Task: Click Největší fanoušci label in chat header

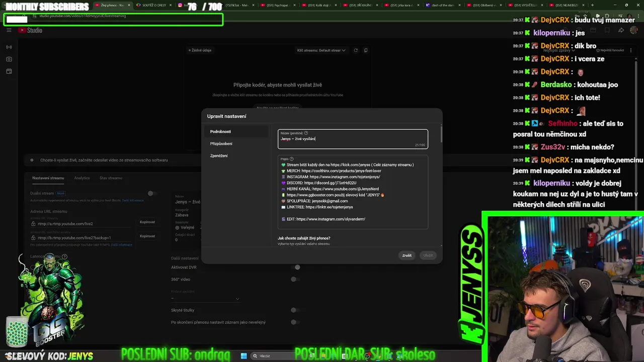Action: 611,50
